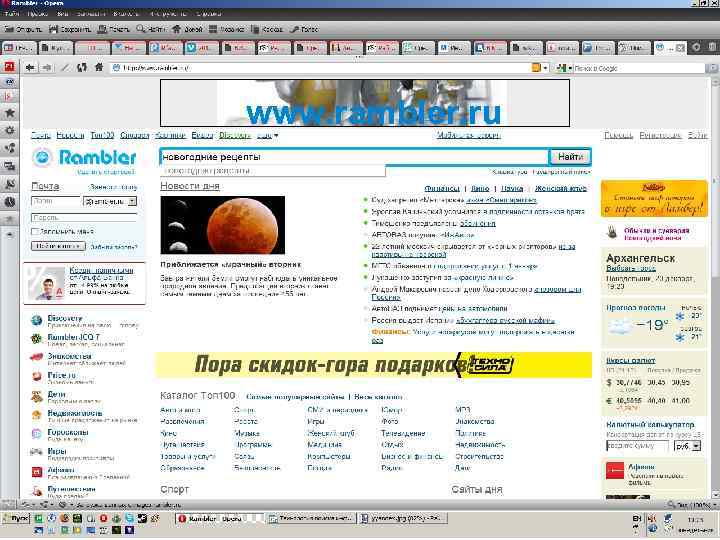The image size is (720, 540).
Task: Open the Rambler-ICQ 7 flower icon
Action: [x=36, y=339]
